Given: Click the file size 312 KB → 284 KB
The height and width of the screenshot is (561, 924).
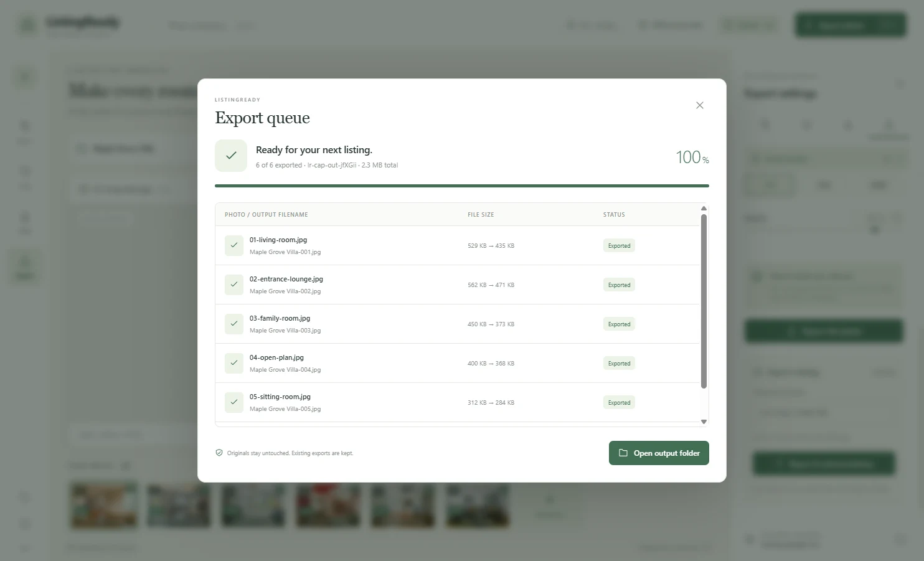Looking at the screenshot, I should tap(491, 403).
